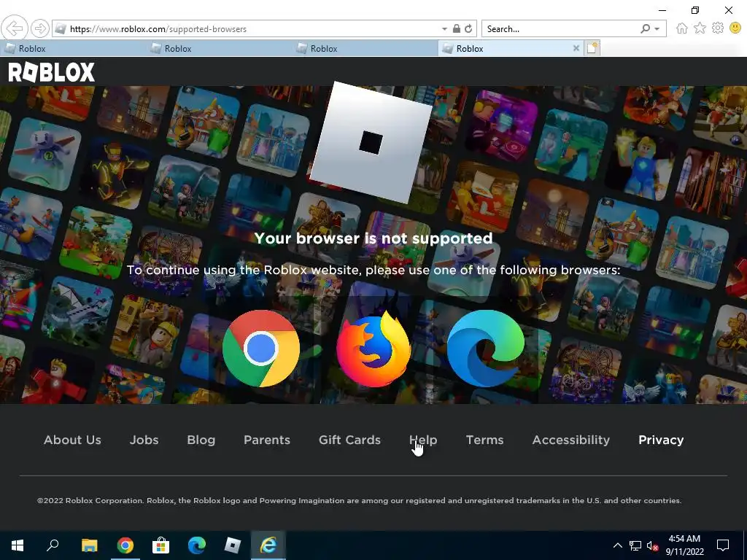Open the Privacy footer link
Viewport: 747px width, 560px height.
tap(661, 440)
